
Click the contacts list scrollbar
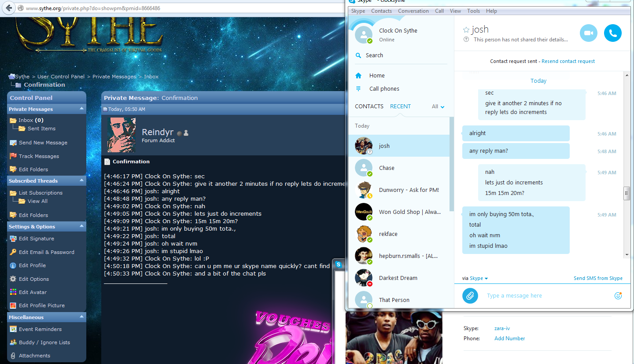click(451, 164)
